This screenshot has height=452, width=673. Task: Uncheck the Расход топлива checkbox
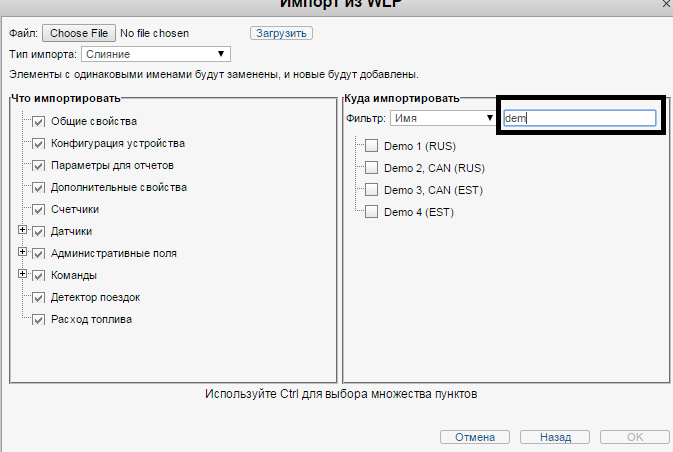(x=39, y=320)
